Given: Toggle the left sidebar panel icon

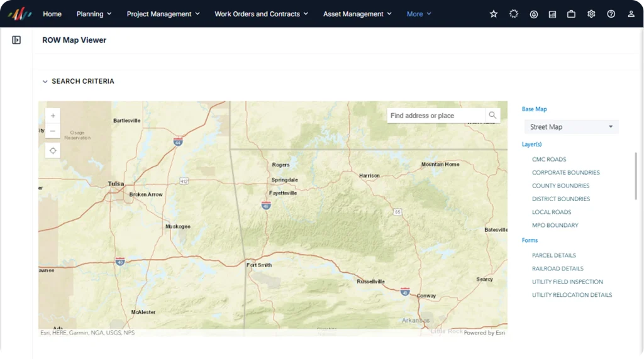Looking at the screenshot, I should (16, 40).
